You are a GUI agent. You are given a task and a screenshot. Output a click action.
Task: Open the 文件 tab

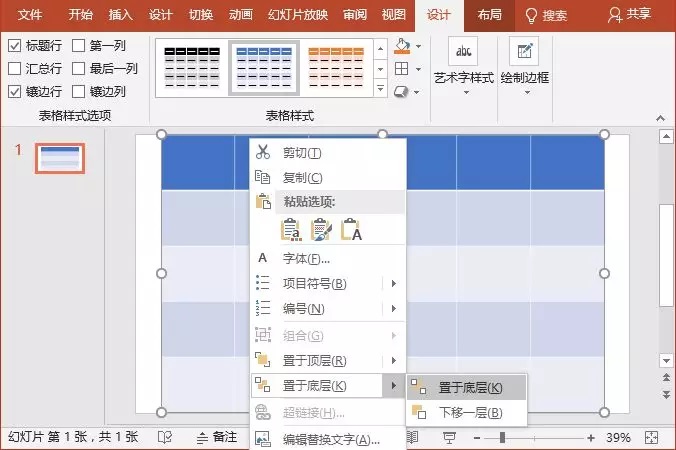pyautogui.click(x=30, y=15)
